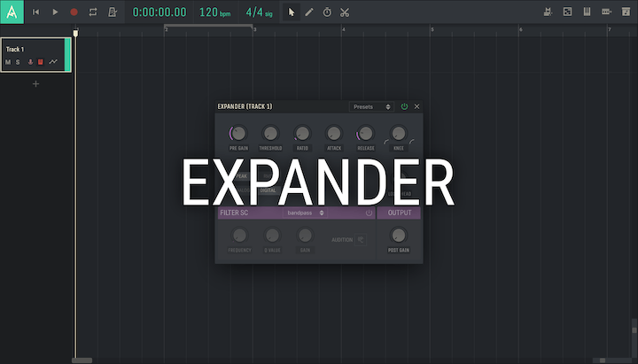Open the Amped Studio logo menu
638x364 pixels.
point(12,12)
